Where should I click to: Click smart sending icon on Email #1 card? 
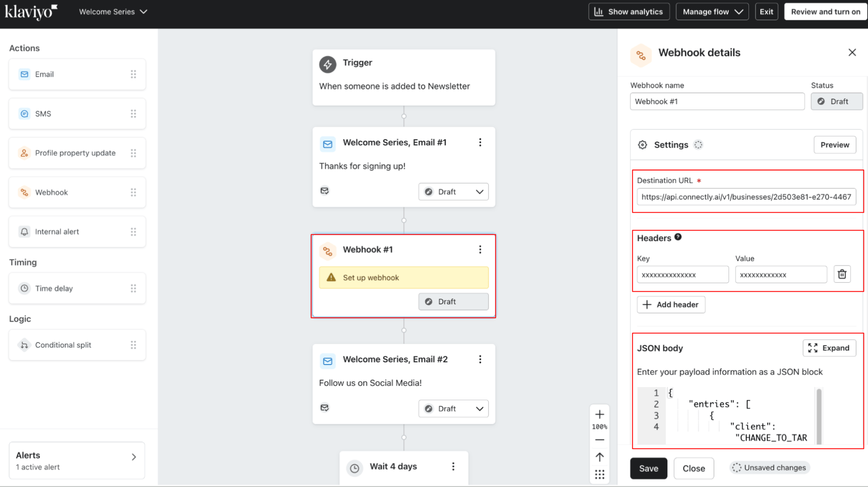coord(324,191)
